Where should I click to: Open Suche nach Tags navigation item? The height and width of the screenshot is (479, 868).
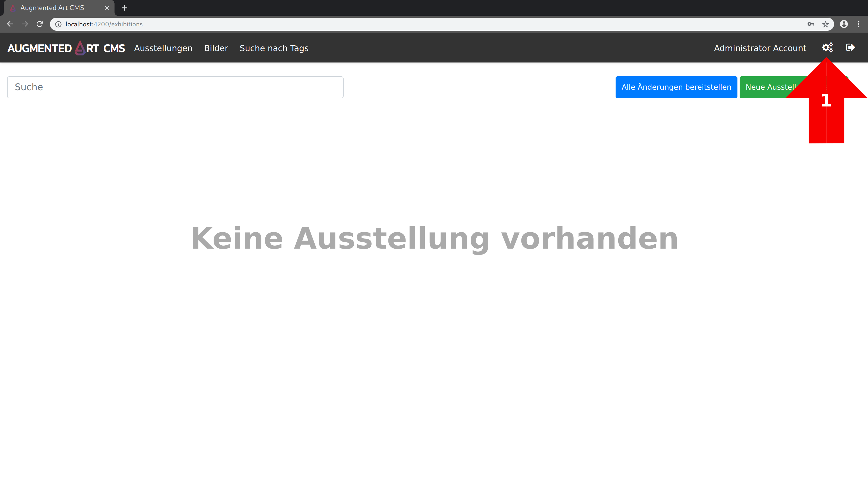click(274, 48)
